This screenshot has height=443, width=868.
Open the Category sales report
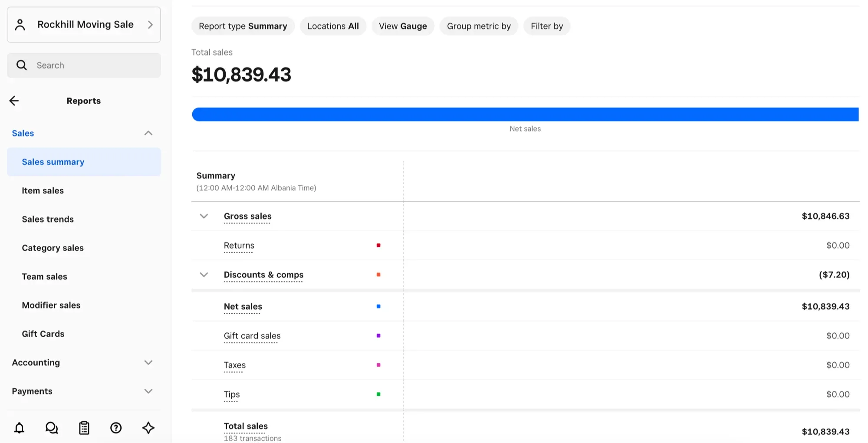[53, 248]
